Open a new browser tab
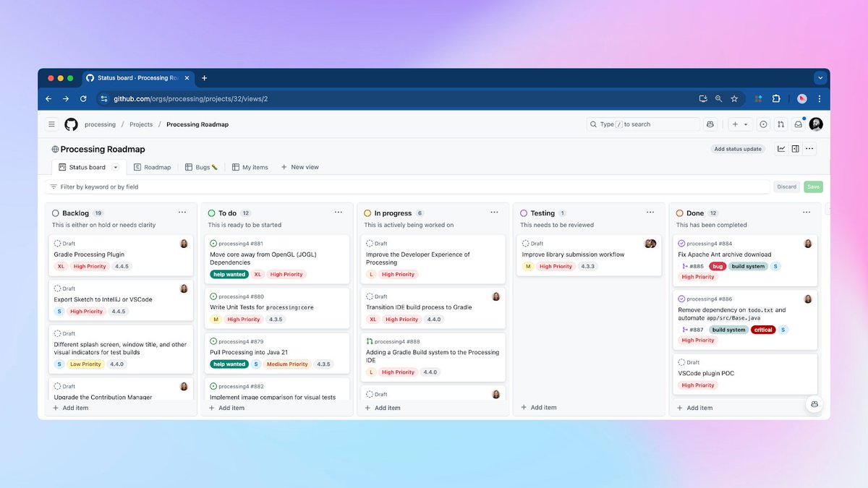 205,78
